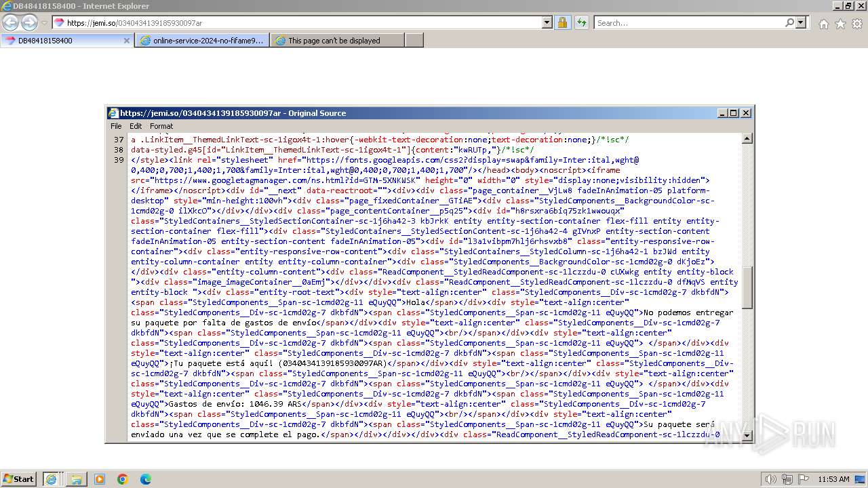The width and height of the screenshot is (868, 488).
Task: Click the Original Source title bar icon
Action: [113, 113]
